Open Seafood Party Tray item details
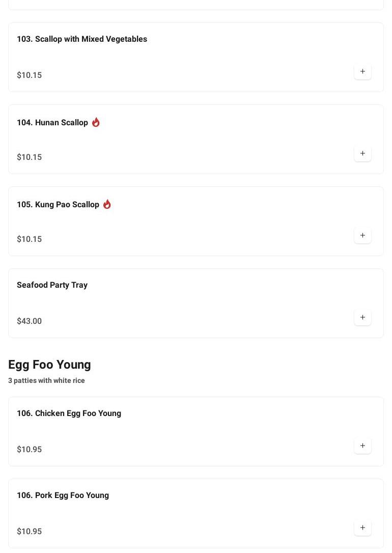The width and height of the screenshot is (392, 553). click(52, 285)
